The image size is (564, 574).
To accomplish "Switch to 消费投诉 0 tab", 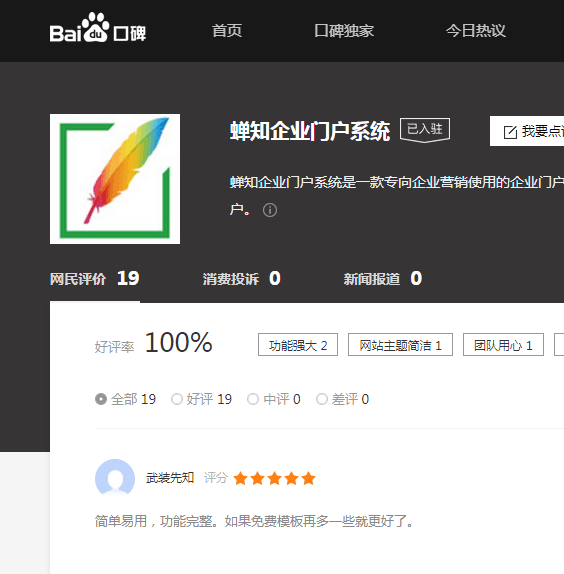I will (x=242, y=279).
